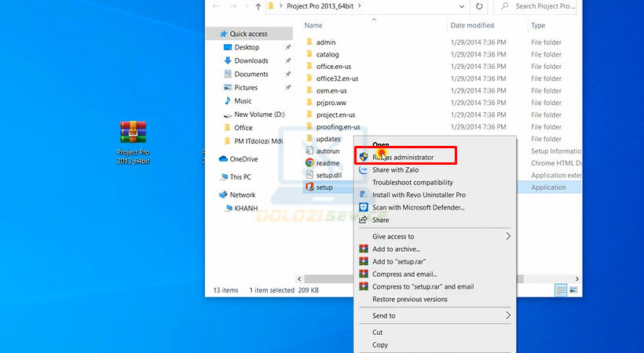Viewport: 644px width, 353px height.
Task: Select the office32.en-us folder icon
Action: [309, 78]
